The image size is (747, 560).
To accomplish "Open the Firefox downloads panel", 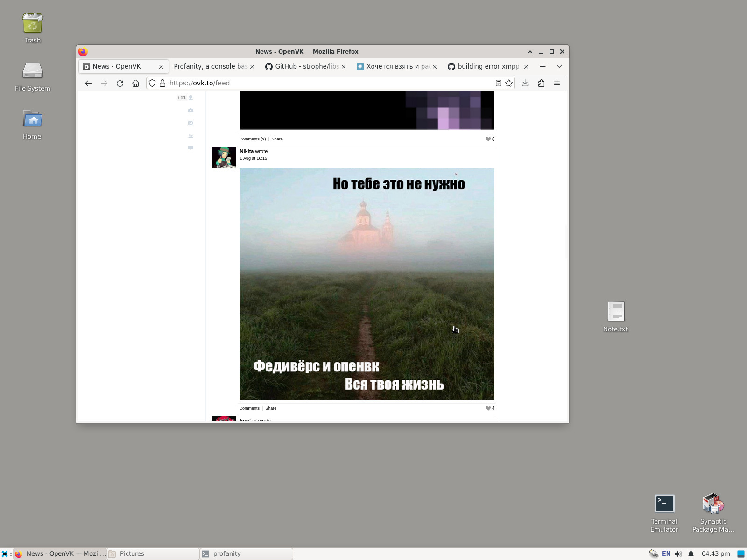I will [x=525, y=83].
